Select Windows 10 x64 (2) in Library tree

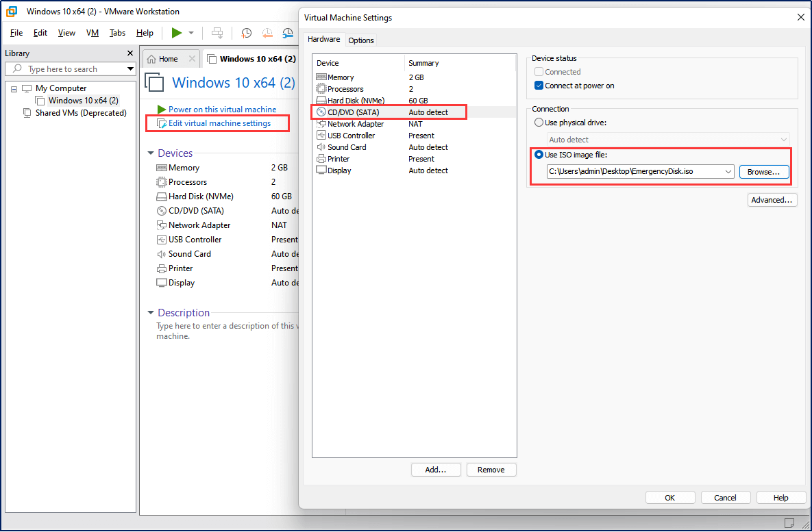click(x=84, y=101)
